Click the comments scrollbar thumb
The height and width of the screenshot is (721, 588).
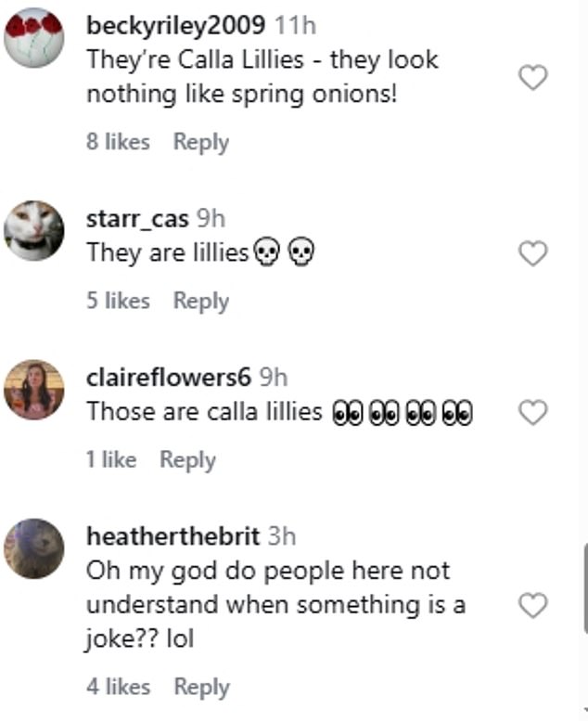[x=584, y=587]
